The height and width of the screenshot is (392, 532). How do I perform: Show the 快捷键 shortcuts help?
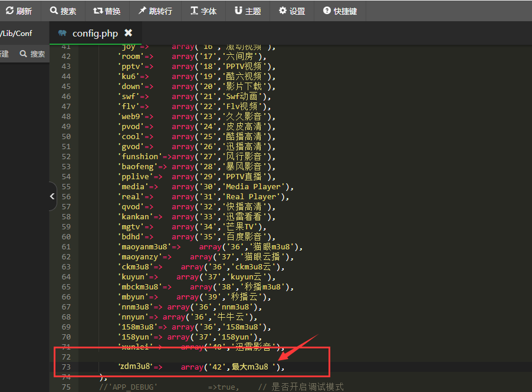340,11
